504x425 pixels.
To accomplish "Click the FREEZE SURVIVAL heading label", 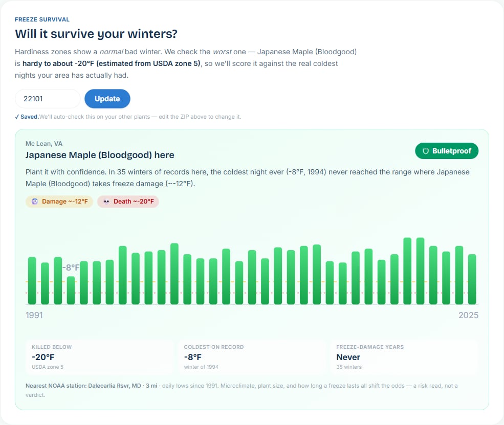I will point(42,19).
